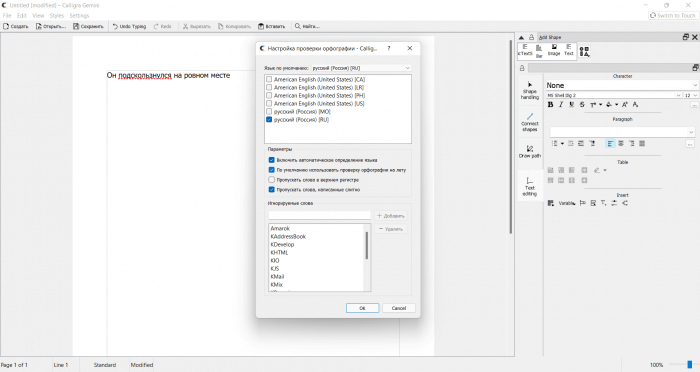
Task: Click Undo Typing in the toolbar
Action: click(x=129, y=26)
